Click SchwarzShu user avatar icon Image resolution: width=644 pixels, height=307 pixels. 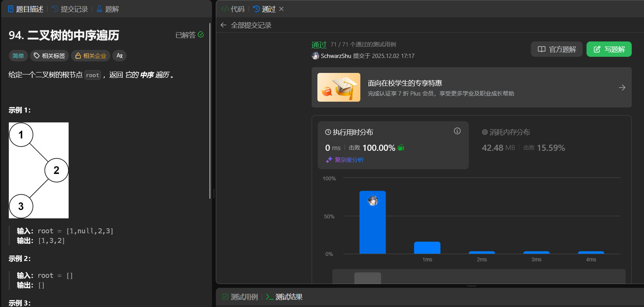315,56
